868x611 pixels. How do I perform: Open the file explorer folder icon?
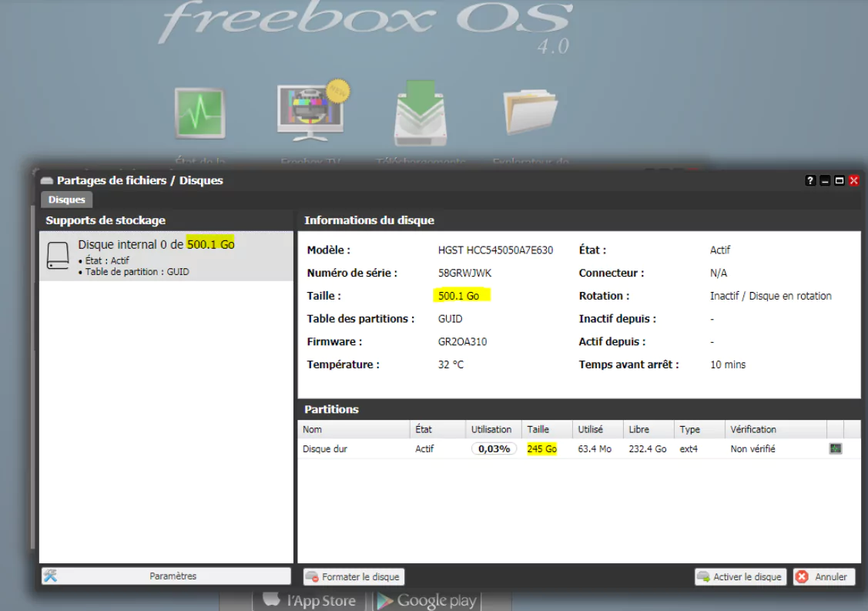(530, 112)
